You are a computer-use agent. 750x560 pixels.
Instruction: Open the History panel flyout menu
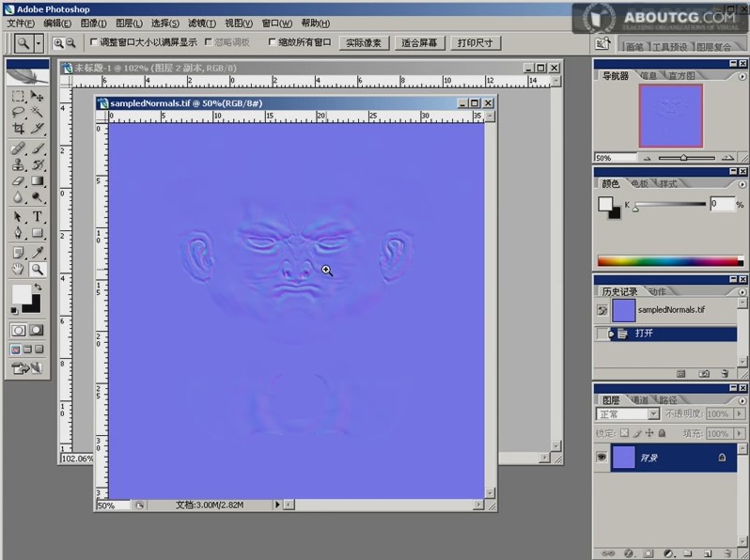pyautogui.click(x=742, y=291)
